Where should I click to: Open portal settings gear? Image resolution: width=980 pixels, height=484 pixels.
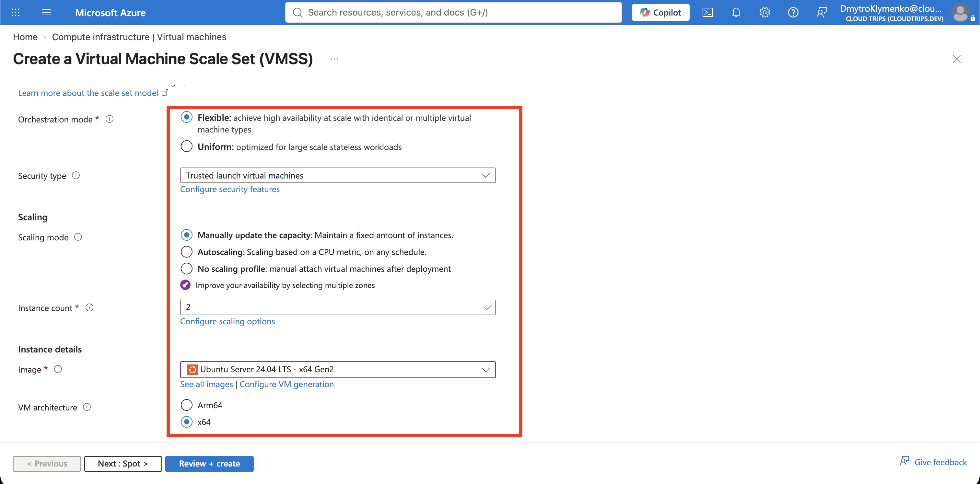coord(764,13)
